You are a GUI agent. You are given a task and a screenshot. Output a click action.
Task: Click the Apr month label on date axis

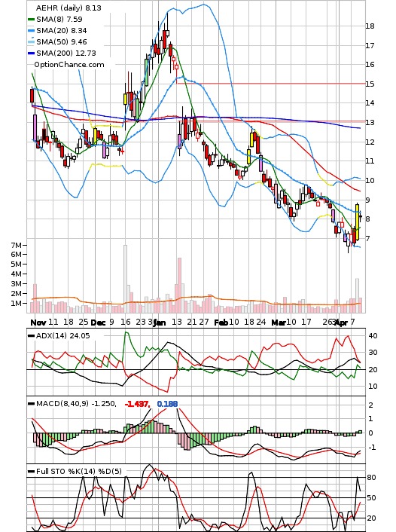coord(341,323)
